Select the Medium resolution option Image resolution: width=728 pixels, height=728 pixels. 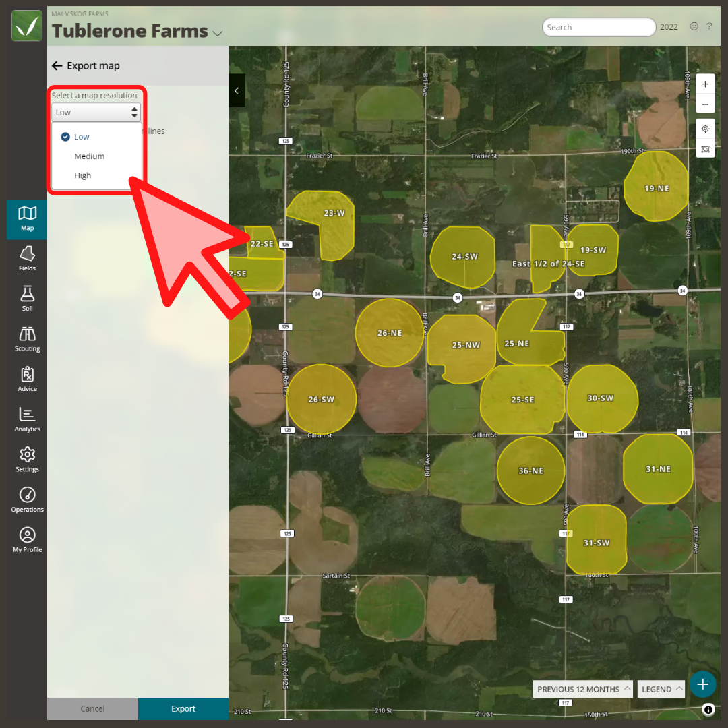96,156
